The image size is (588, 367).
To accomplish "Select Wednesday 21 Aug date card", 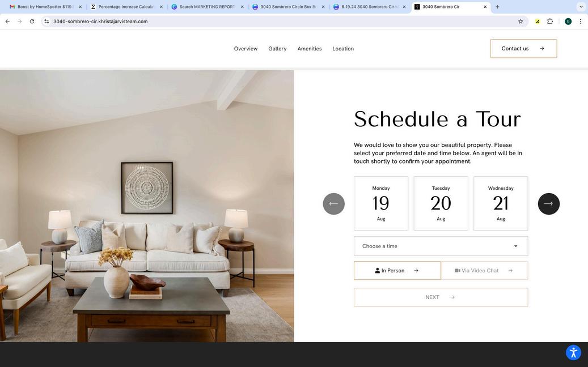I will point(501,203).
